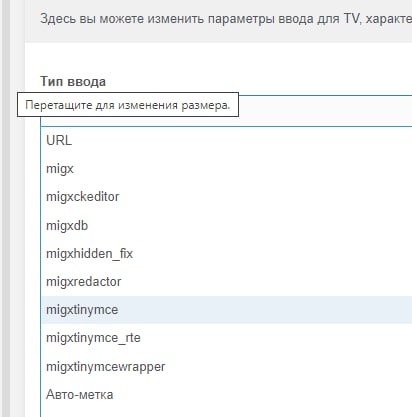
Task: Pick migxdb input type
Action: [x=227, y=225]
